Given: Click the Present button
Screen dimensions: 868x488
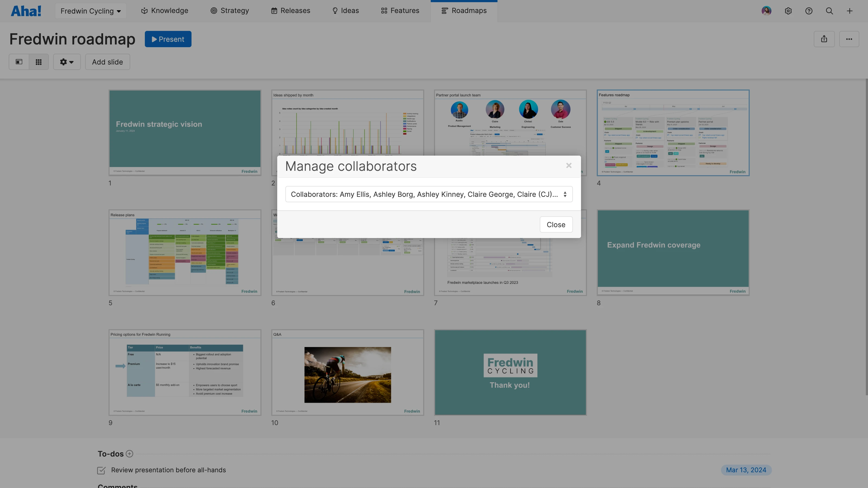Looking at the screenshot, I should [168, 39].
